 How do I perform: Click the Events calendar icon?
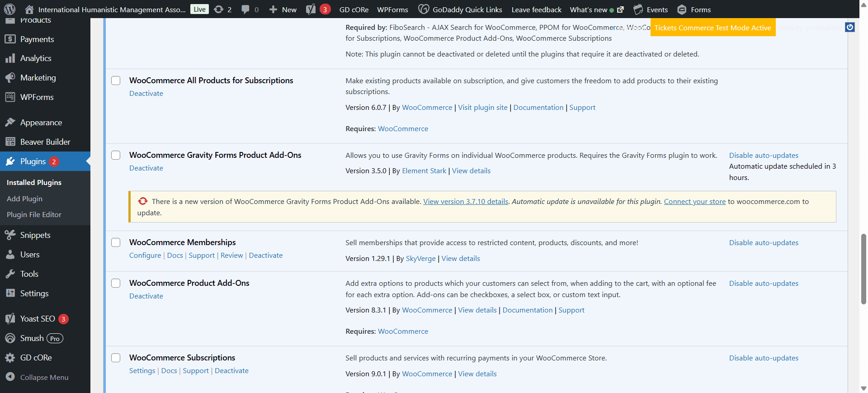click(638, 9)
